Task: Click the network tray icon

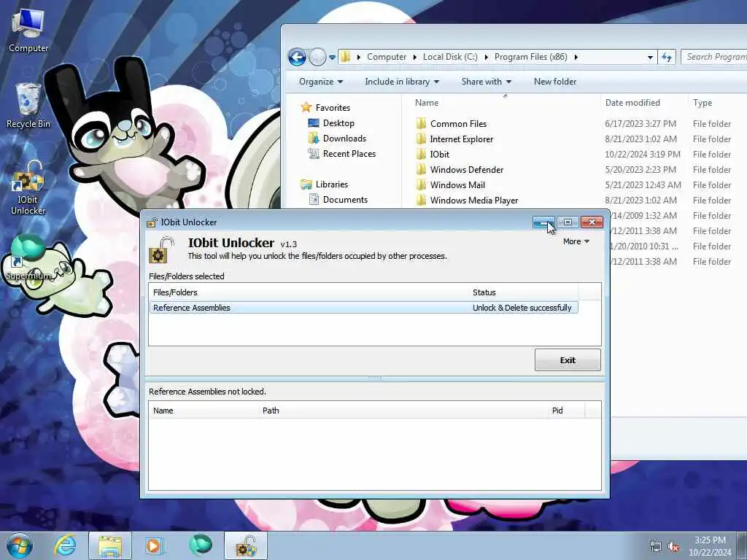Action: 656,547
